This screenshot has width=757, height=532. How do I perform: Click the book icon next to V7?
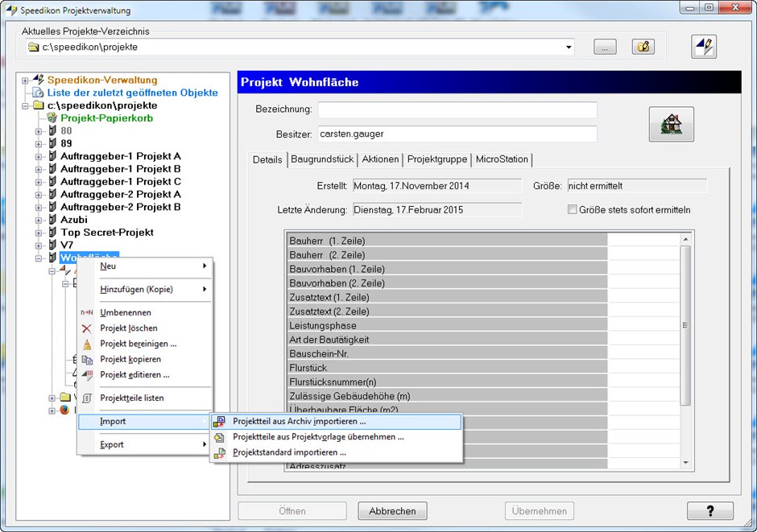coord(52,245)
